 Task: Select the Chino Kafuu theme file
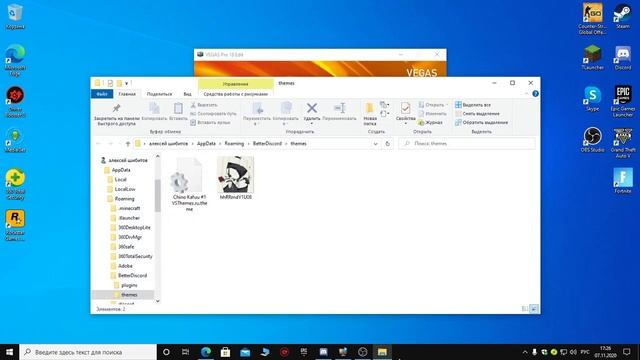pos(189,184)
